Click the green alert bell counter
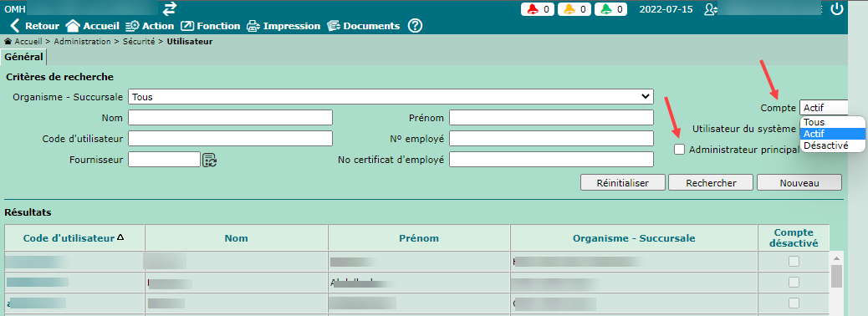This screenshot has width=868, height=316. [610, 9]
